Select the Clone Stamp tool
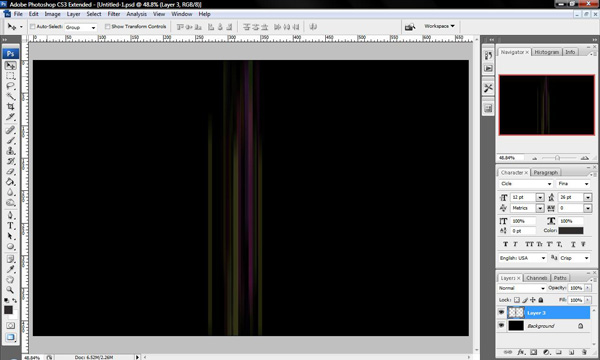 pyautogui.click(x=10, y=151)
